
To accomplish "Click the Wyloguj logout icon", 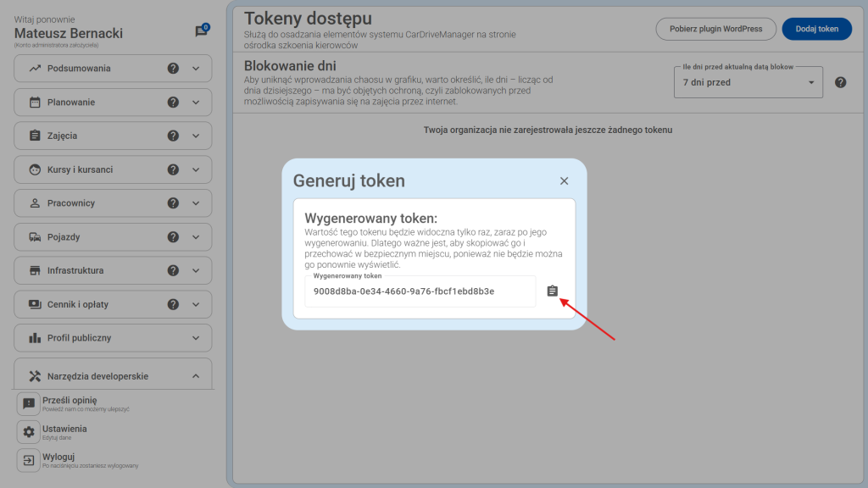I will click(28, 460).
